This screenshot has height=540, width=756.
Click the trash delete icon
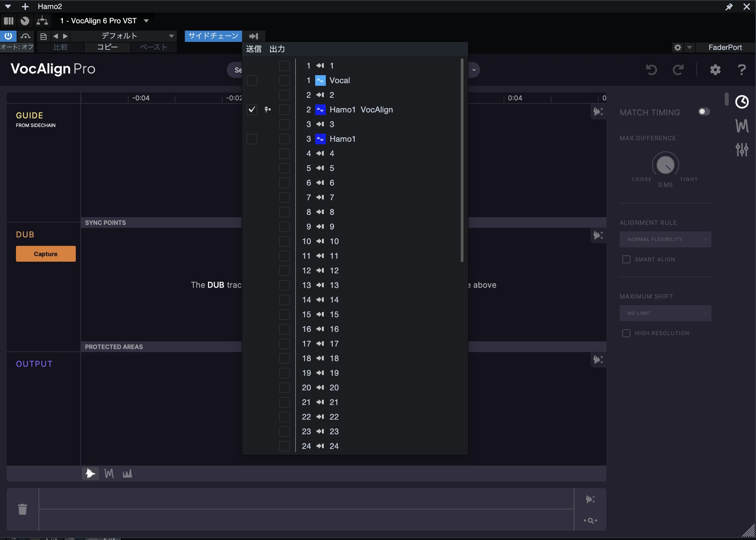[23, 509]
